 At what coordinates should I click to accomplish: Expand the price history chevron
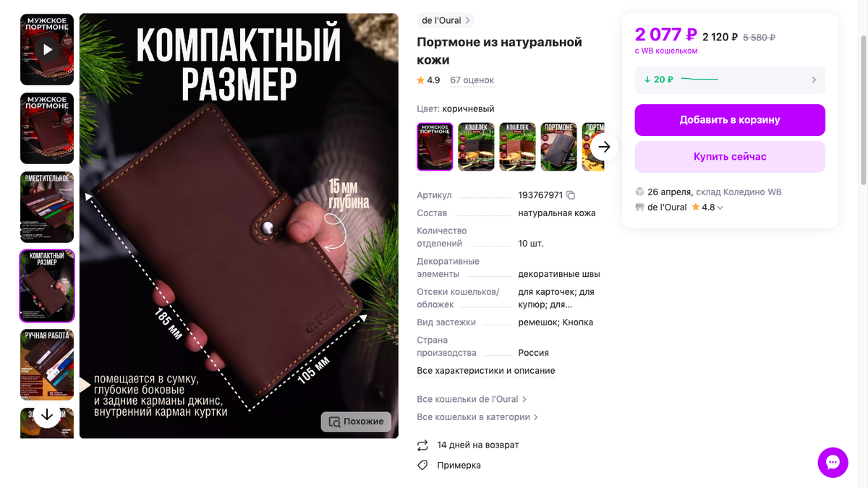(x=814, y=80)
